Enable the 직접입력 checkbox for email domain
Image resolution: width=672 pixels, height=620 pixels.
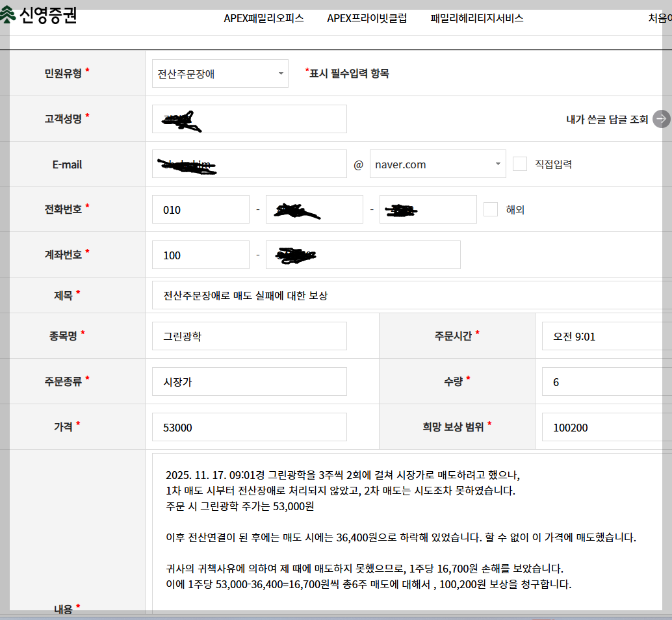point(519,164)
